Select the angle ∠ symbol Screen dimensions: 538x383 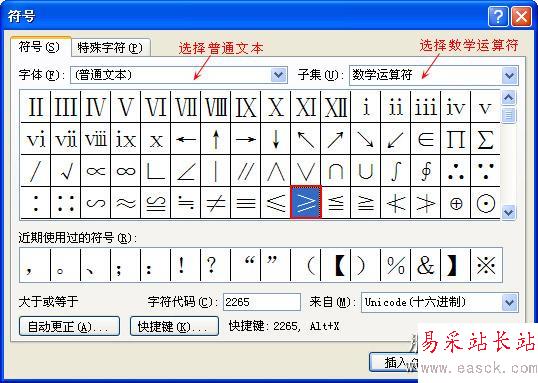(x=186, y=171)
